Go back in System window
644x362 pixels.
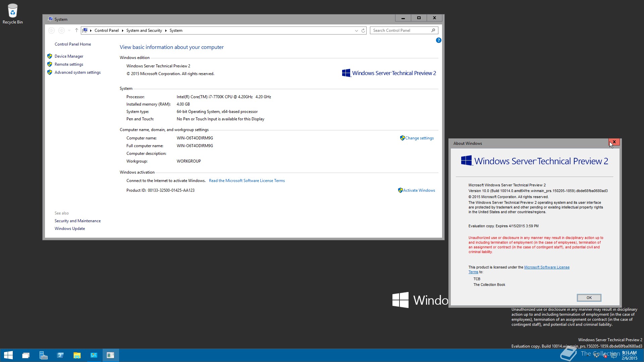(x=51, y=31)
